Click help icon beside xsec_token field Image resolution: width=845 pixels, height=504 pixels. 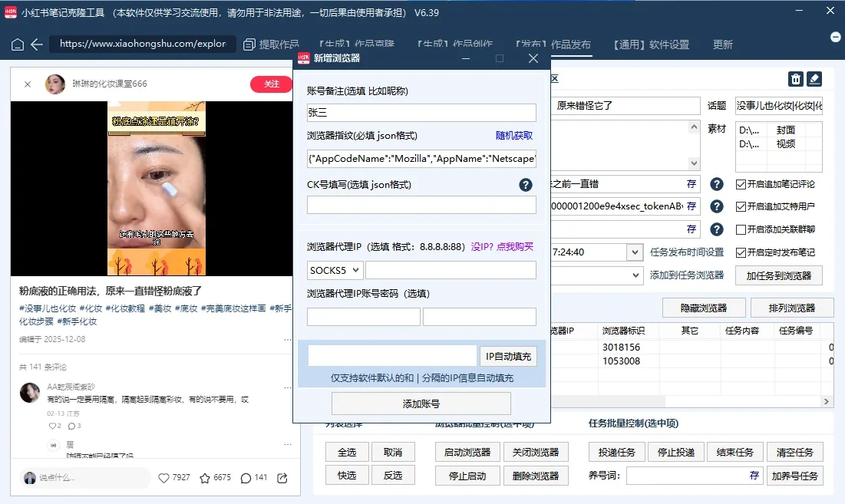pyautogui.click(x=716, y=206)
